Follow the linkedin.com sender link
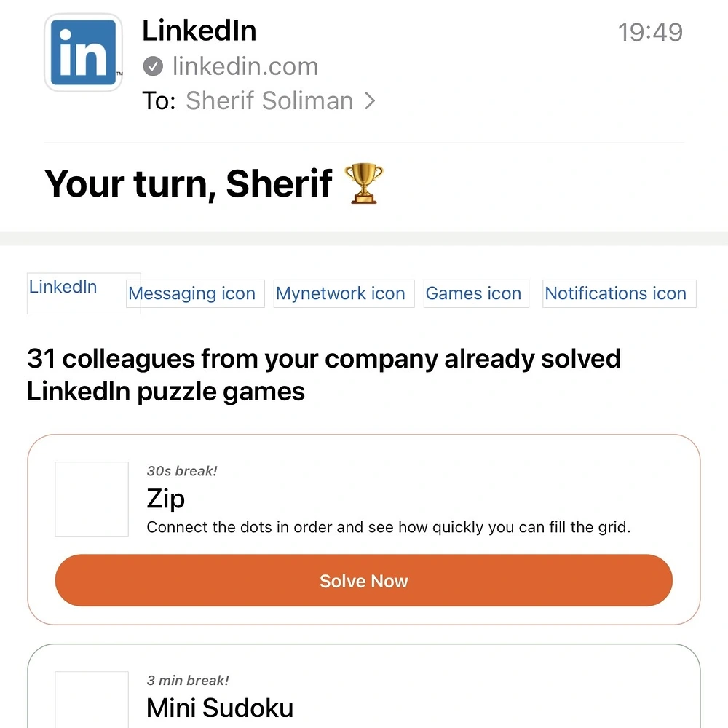This screenshot has height=728, width=728. tap(245, 66)
